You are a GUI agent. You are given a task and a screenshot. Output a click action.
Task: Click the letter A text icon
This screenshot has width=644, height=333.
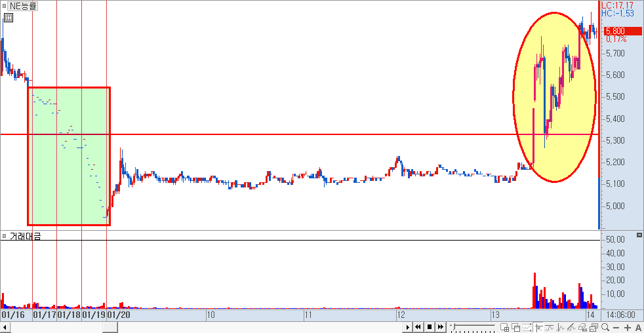click(638, 328)
